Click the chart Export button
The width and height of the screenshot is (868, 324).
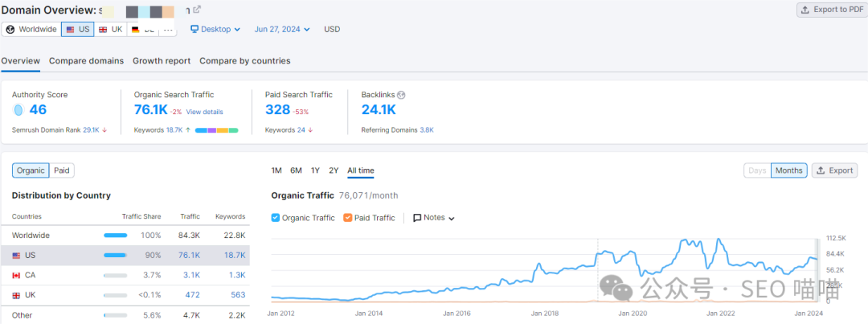coord(834,170)
